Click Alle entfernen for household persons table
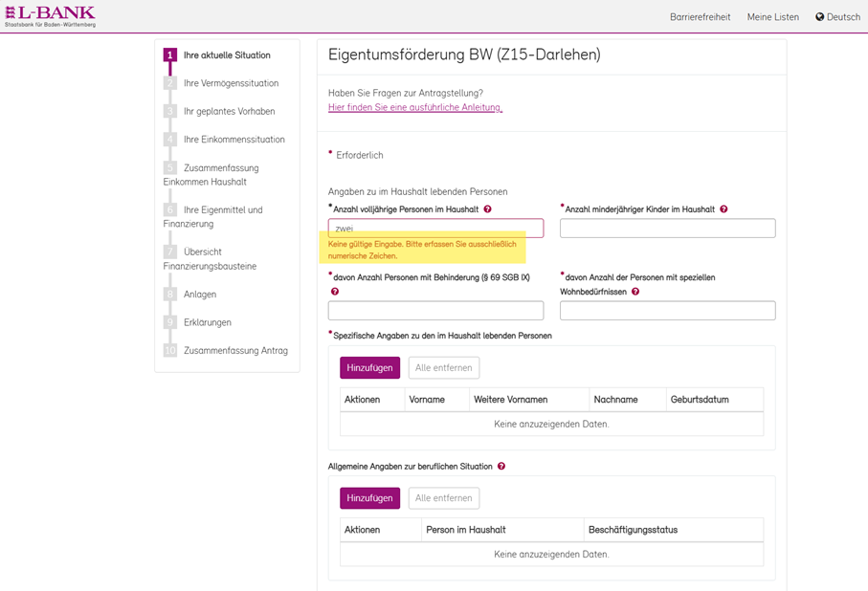Screen dimensions: 868x591 [x=443, y=368]
